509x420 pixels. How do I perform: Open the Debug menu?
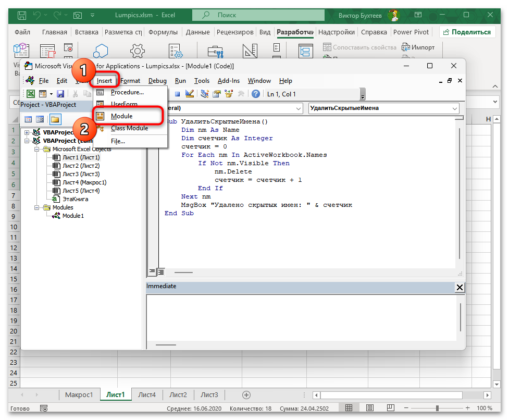click(157, 81)
